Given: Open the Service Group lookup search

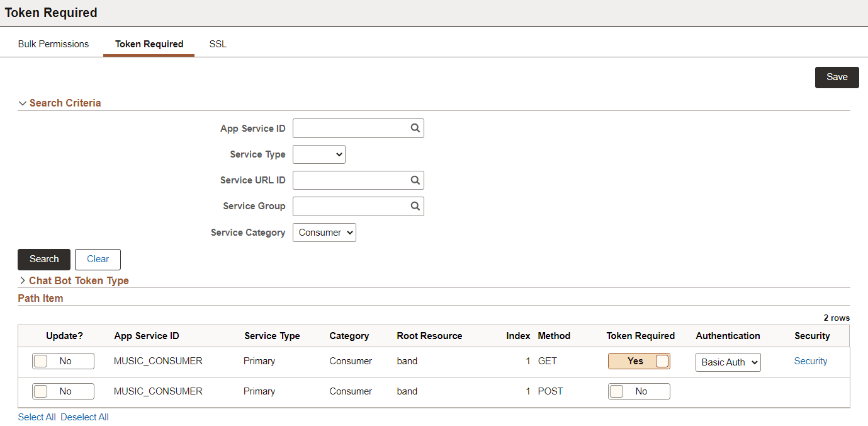Looking at the screenshot, I should coord(415,206).
